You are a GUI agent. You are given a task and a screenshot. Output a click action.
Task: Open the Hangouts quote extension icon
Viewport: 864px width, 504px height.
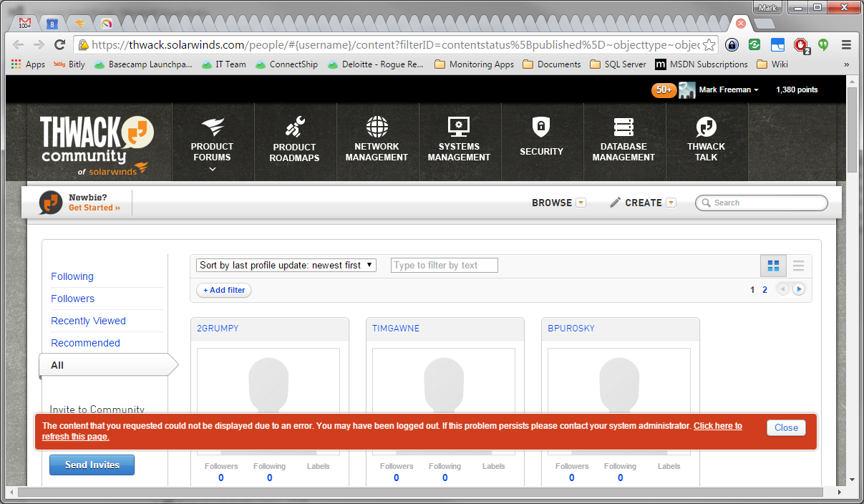click(823, 44)
